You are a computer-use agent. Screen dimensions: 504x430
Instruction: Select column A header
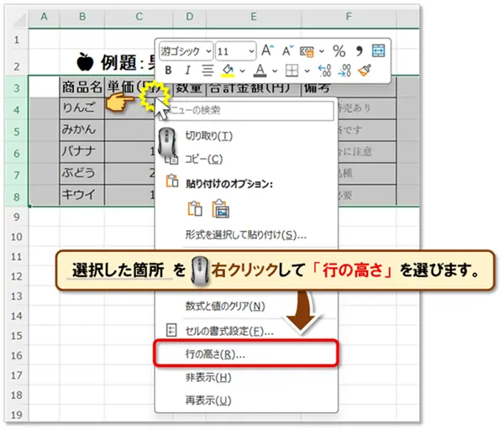(44, 17)
